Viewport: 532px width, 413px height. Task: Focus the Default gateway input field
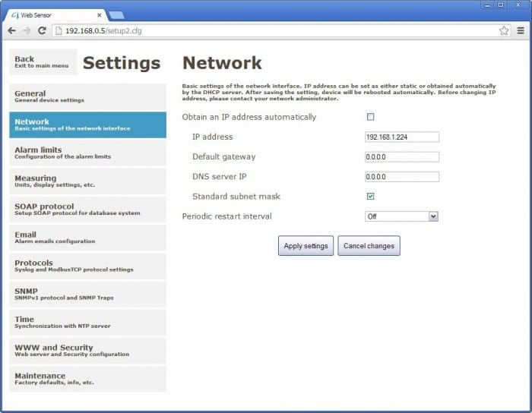point(401,157)
